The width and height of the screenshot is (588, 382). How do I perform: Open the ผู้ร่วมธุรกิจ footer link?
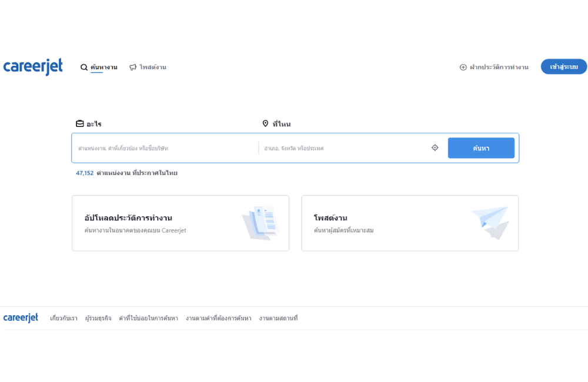(98, 319)
